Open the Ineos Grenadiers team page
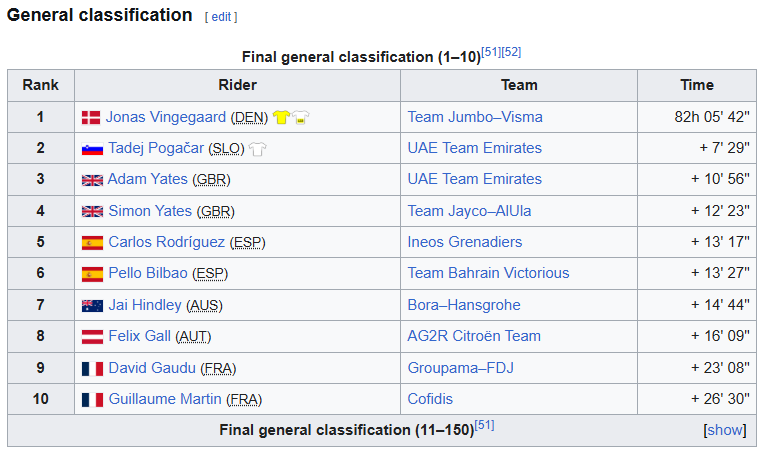Image resolution: width=761 pixels, height=453 pixels. click(x=464, y=242)
